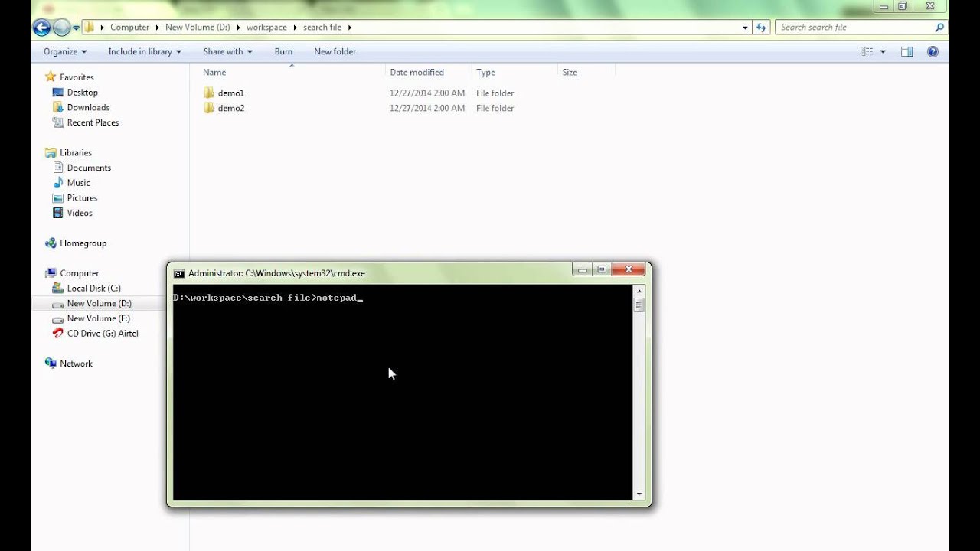Refresh the folder using address bar refresh icon
This screenshot has height=551, width=980.
(761, 28)
